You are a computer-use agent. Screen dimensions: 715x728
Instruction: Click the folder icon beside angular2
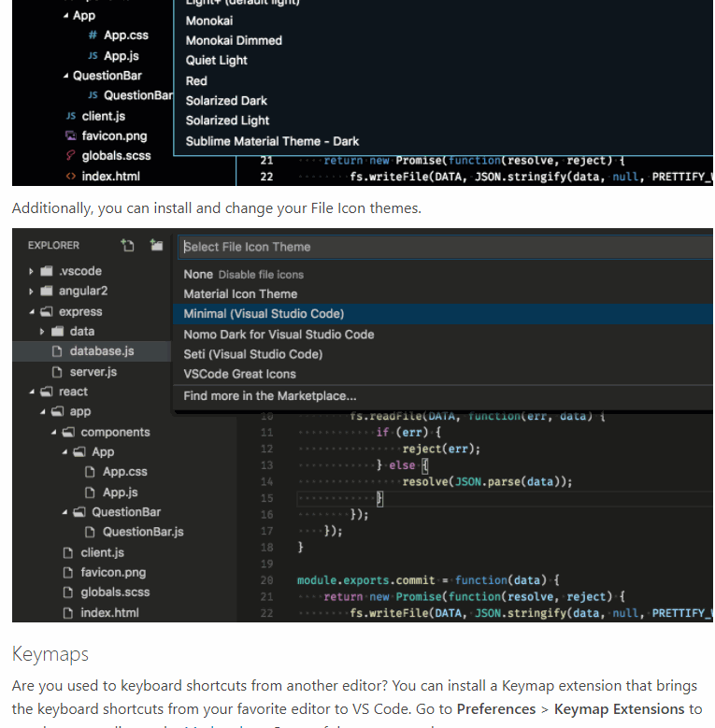coord(47,291)
